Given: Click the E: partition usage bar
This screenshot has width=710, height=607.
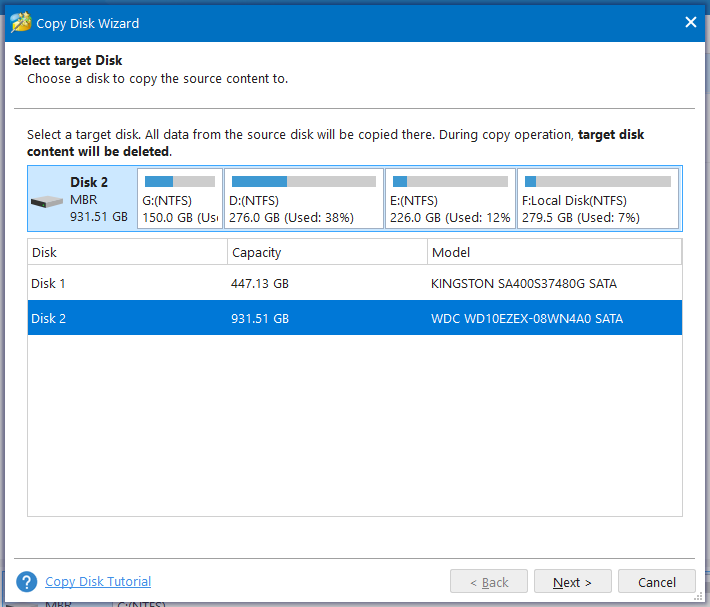Looking at the screenshot, I should coord(450,182).
